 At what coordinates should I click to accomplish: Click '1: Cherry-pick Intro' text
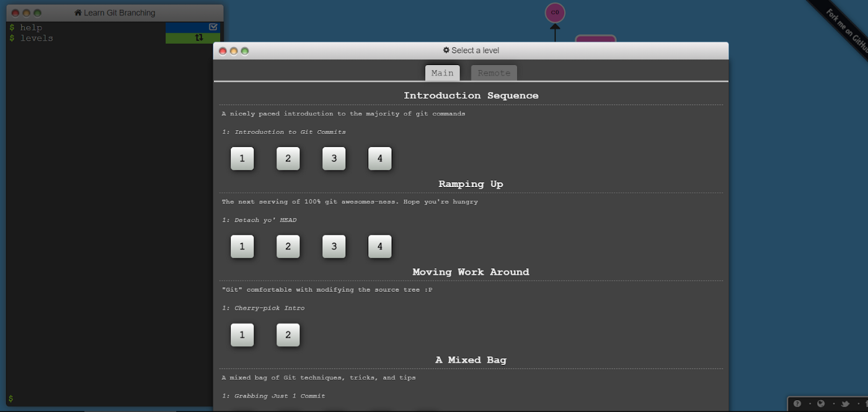(263, 308)
